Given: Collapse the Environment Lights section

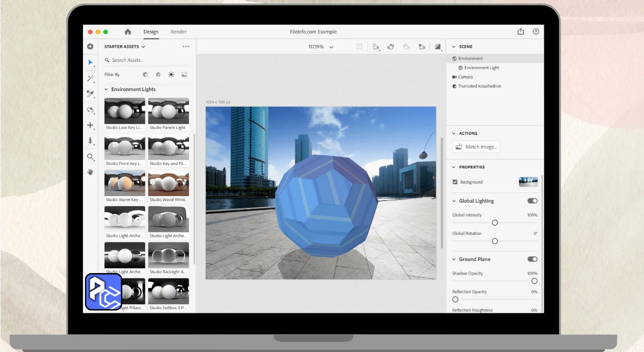Looking at the screenshot, I should pyautogui.click(x=106, y=90).
